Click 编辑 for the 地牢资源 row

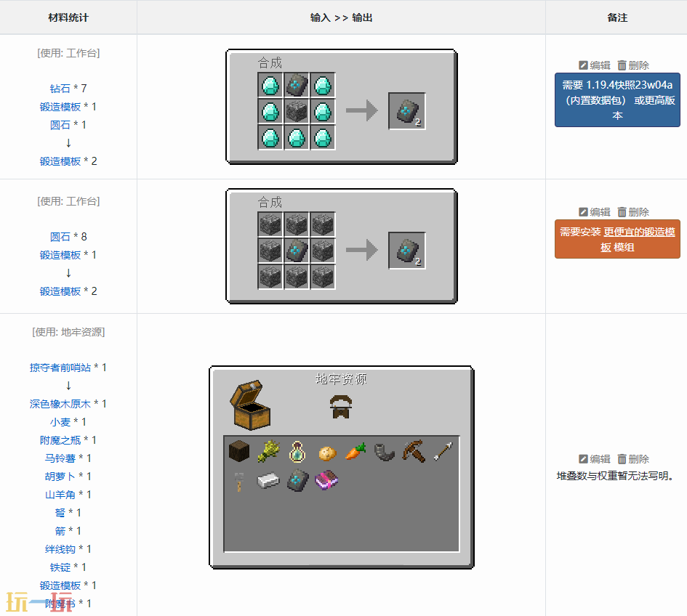tap(595, 459)
